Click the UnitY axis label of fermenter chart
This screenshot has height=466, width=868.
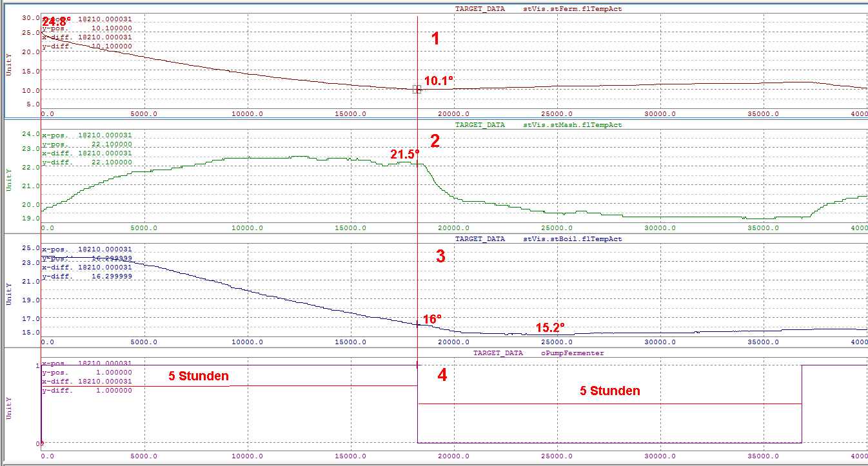pyautogui.click(x=8, y=64)
